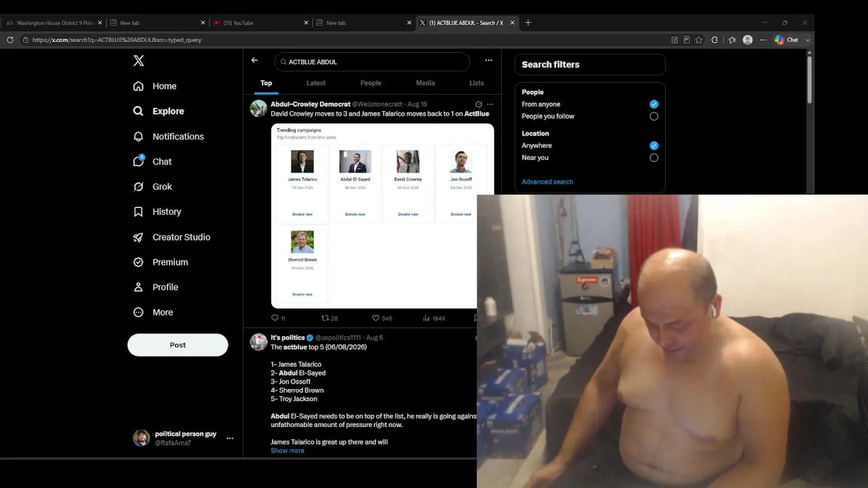Click the ACTBLUE ABDUL search field
868x488 pixels.
(372, 62)
